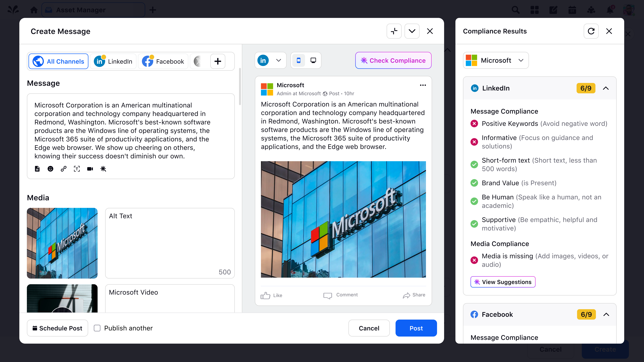Open the Microsoft brand dropdown
The width and height of the screenshot is (644, 362).
(496, 60)
